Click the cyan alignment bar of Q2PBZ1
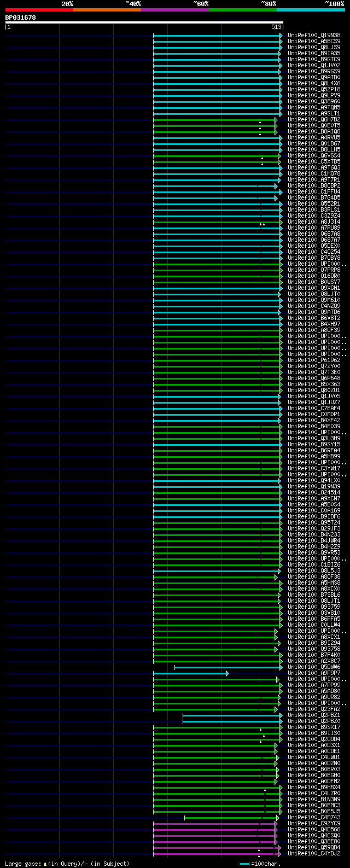This screenshot has height=868, width=350. [232, 715]
